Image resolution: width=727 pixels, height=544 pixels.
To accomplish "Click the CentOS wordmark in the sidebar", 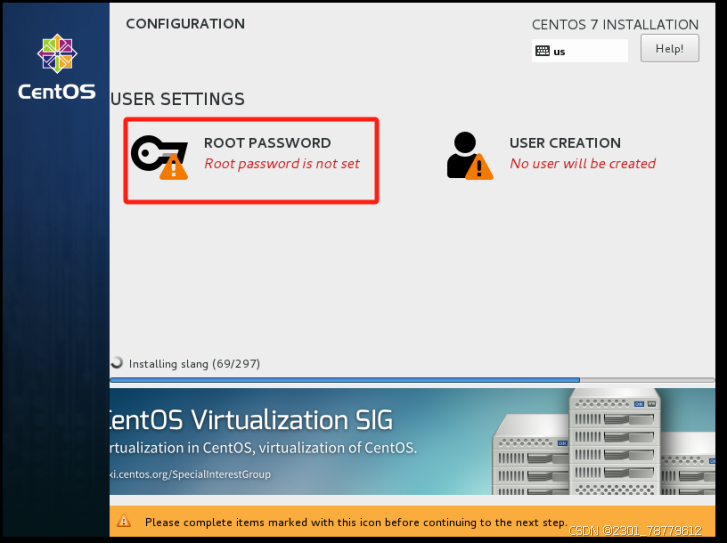I will (x=57, y=91).
